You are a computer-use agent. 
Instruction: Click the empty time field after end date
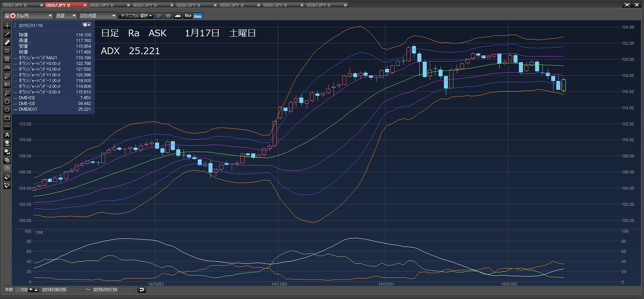click(x=128, y=290)
